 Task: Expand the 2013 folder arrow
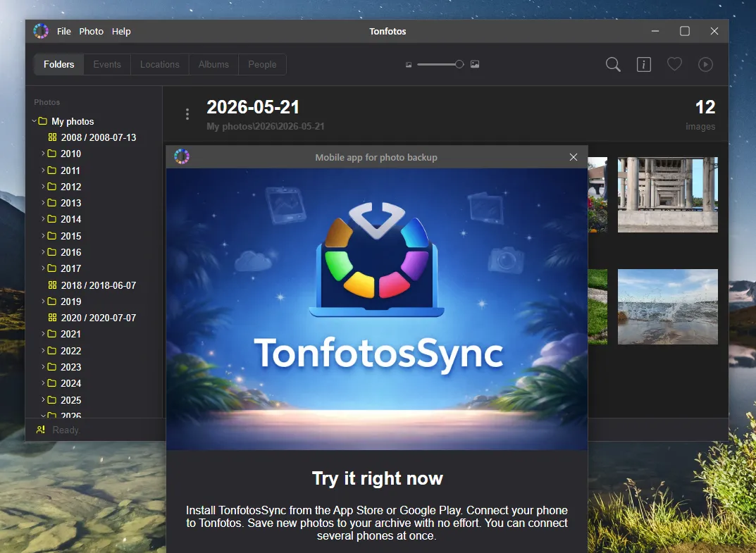(43, 202)
